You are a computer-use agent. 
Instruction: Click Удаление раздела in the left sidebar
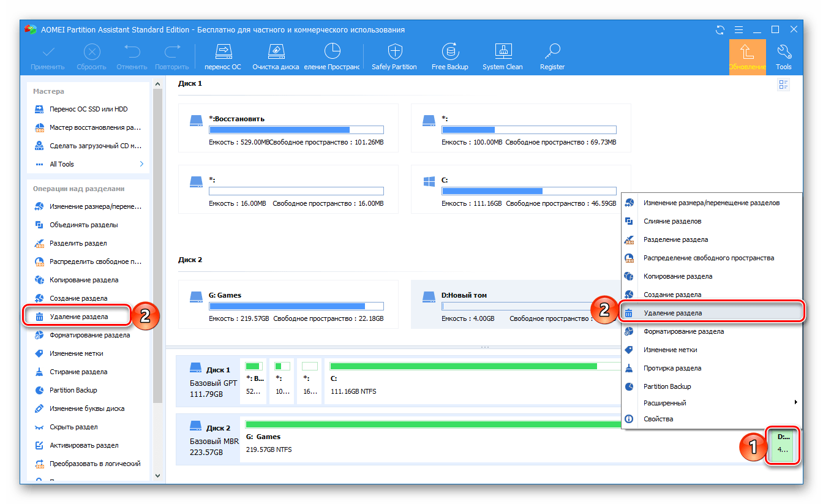click(78, 317)
